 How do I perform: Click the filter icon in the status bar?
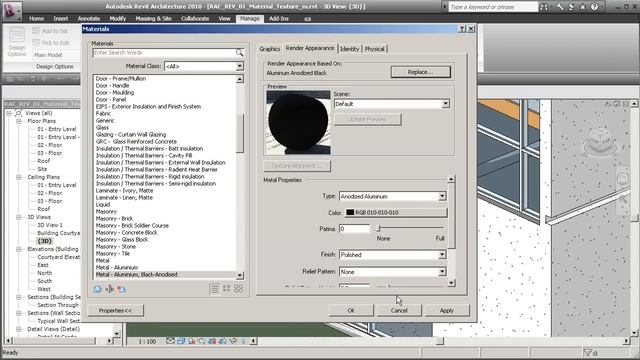tap(588, 353)
